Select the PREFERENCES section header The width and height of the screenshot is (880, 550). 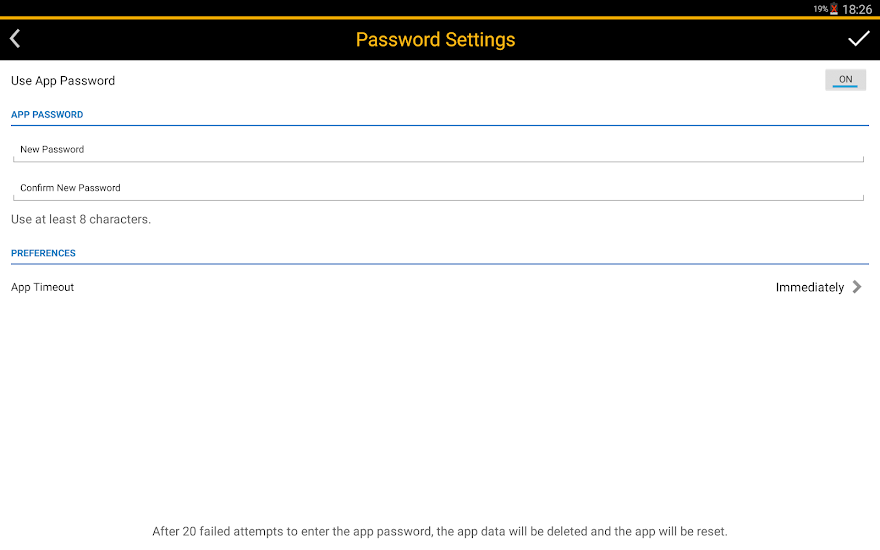pyautogui.click(x=43, y=253)
